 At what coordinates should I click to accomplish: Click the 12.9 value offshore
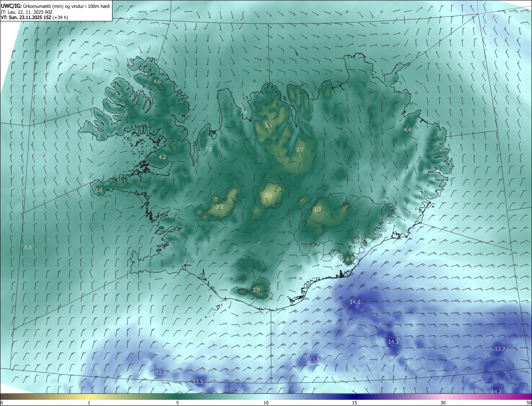(x=161, y=373)
